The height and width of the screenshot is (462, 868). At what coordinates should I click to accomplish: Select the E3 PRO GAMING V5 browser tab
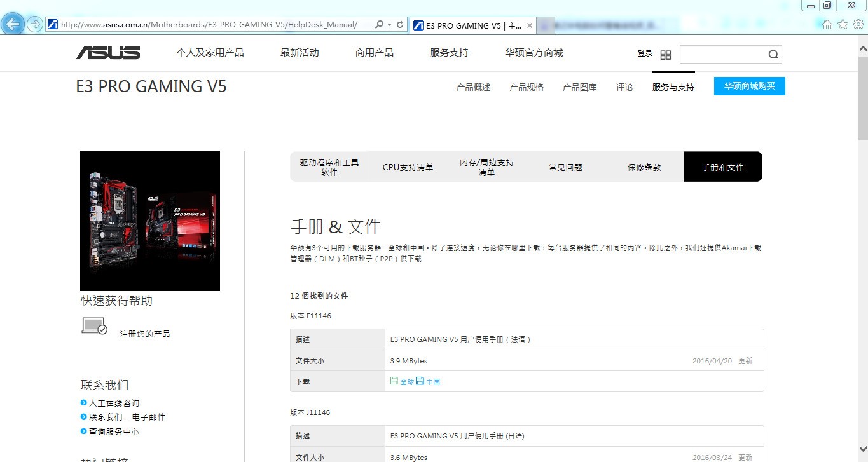(472, 25)
